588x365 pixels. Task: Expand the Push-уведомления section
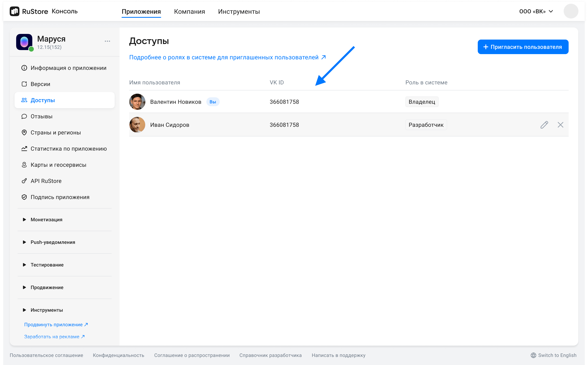53,242
